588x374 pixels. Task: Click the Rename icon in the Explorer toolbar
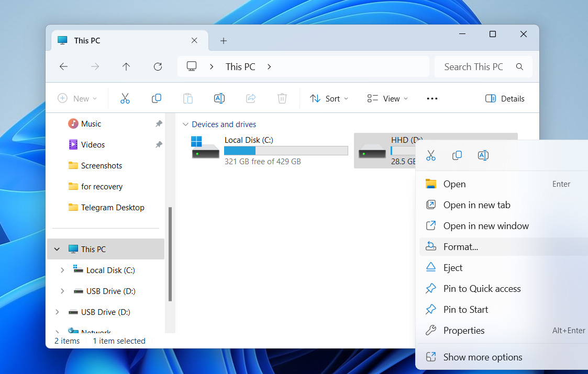[x=219, y=98]
